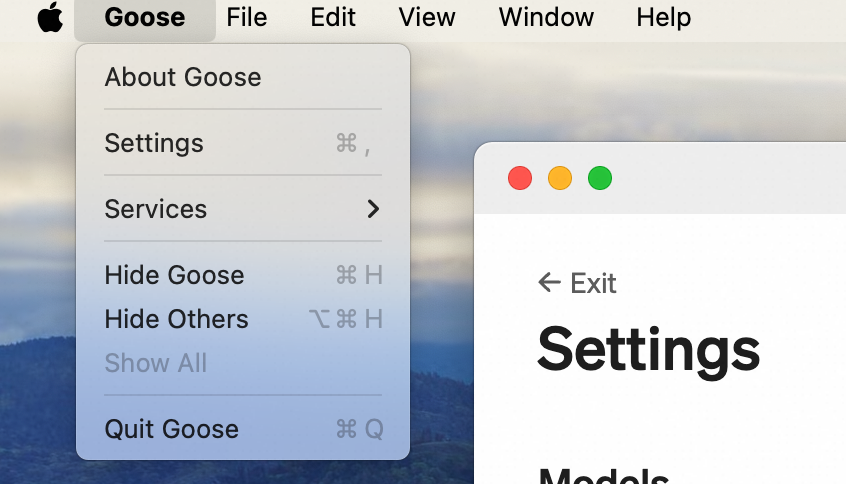Screen dimensions: 846x484
Task: Open the Edit menu
Action: tap(333, 17)
